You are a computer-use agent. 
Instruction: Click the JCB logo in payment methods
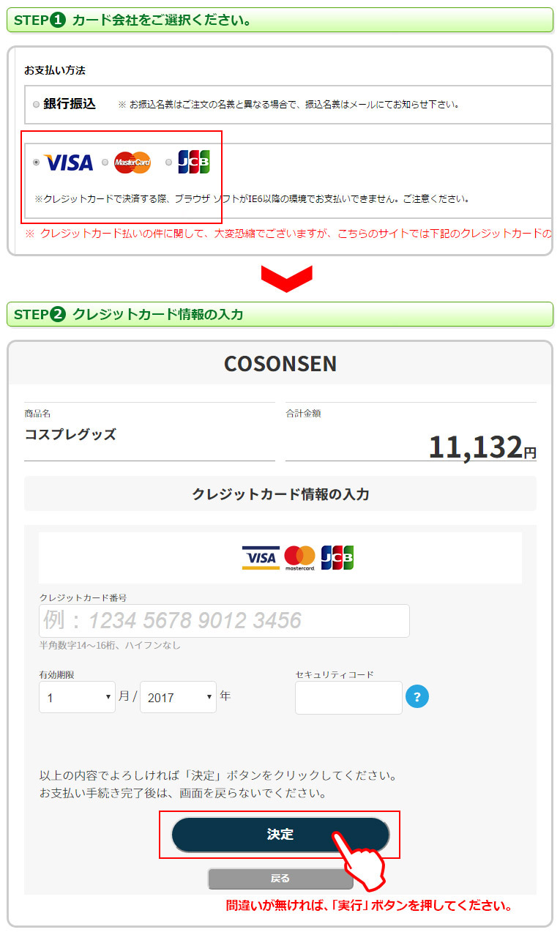194,162
